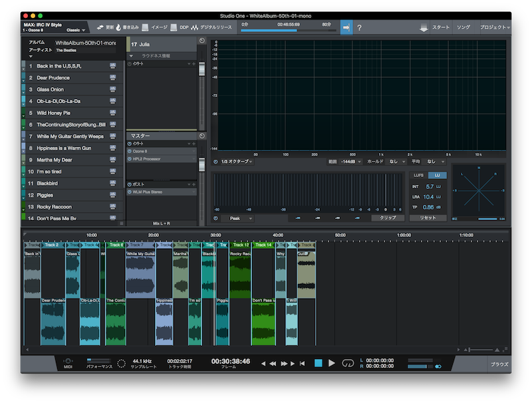Viewport: 532px width, 403px height.
Task: Open the -144dB range dropdown
Action: point(350,162)
